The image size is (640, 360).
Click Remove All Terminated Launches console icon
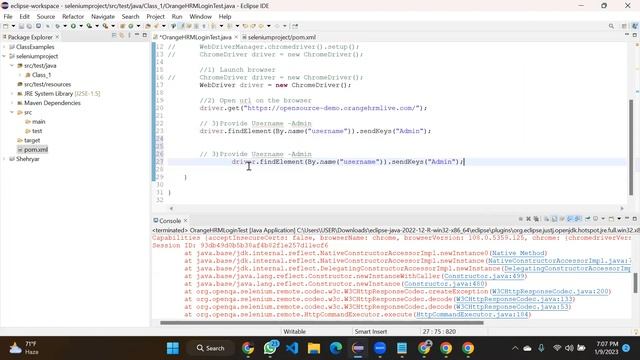coord(536,219)
